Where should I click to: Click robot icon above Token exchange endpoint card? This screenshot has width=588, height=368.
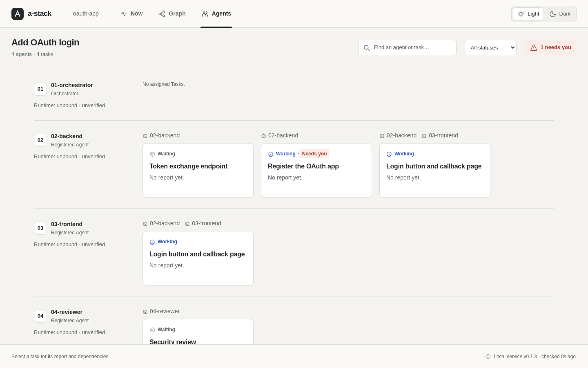(145, 136)
